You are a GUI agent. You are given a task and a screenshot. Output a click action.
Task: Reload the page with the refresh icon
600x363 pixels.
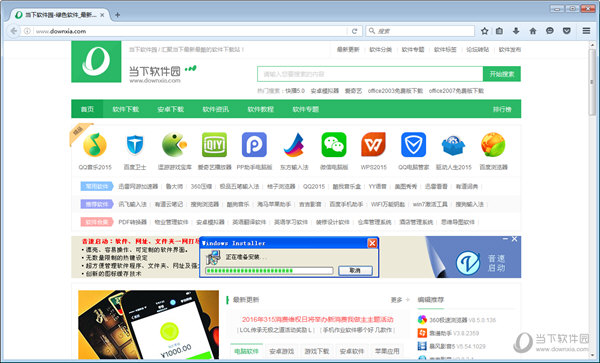tap(354, 31)
